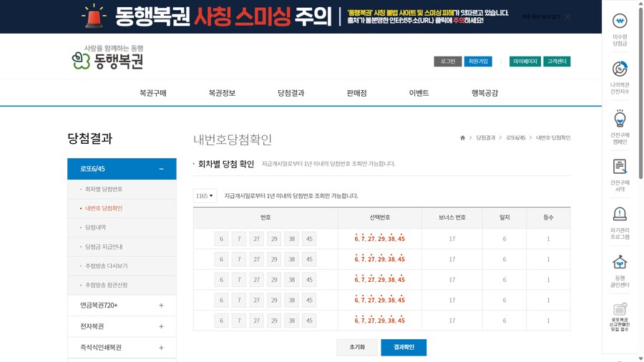The image size is (644, 362).
Task: Click the home icon in breadcrumb
Action: [462, 138]
